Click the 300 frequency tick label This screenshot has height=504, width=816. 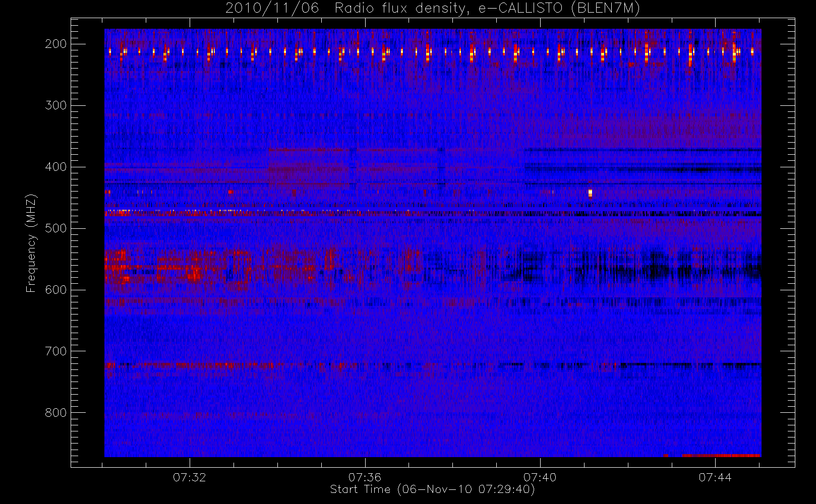pos(56,105)
